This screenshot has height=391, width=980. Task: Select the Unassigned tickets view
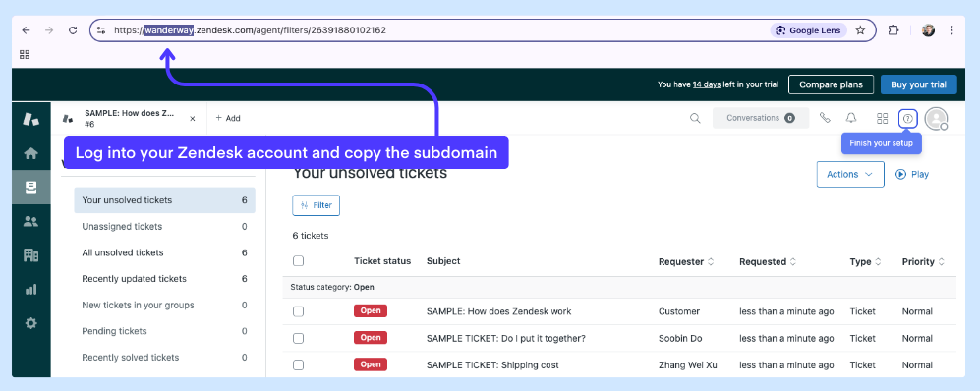click(164, 227)
